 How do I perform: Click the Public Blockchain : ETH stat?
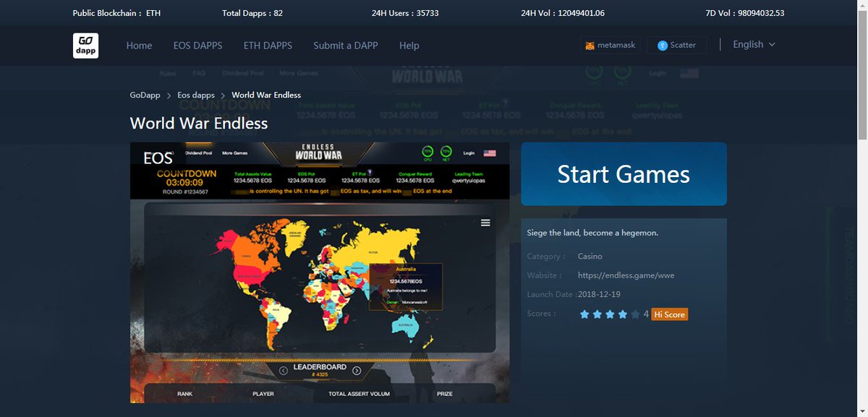click(x=116, y=13)
